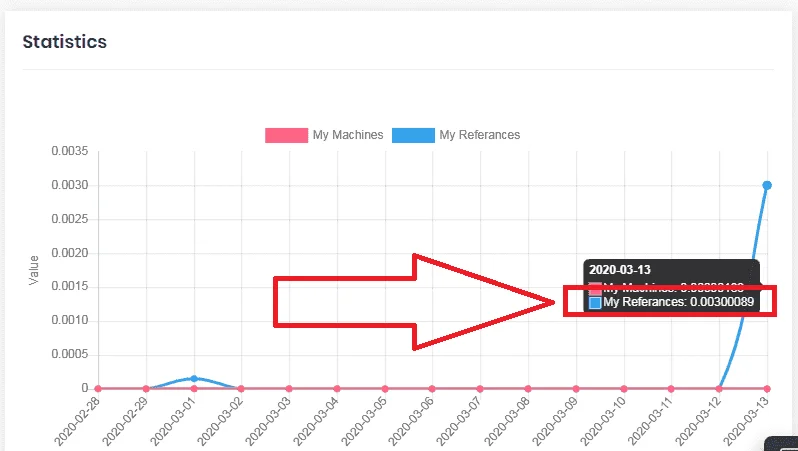Select the blue data point on 2020-03-01
This screenshot has height=451, width=798.
(194, 378)
